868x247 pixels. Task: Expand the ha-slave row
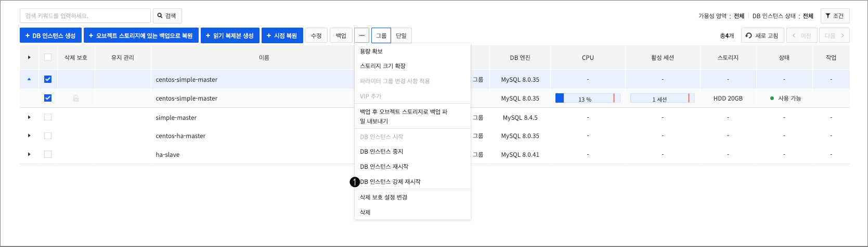click(x=29, y=154)
